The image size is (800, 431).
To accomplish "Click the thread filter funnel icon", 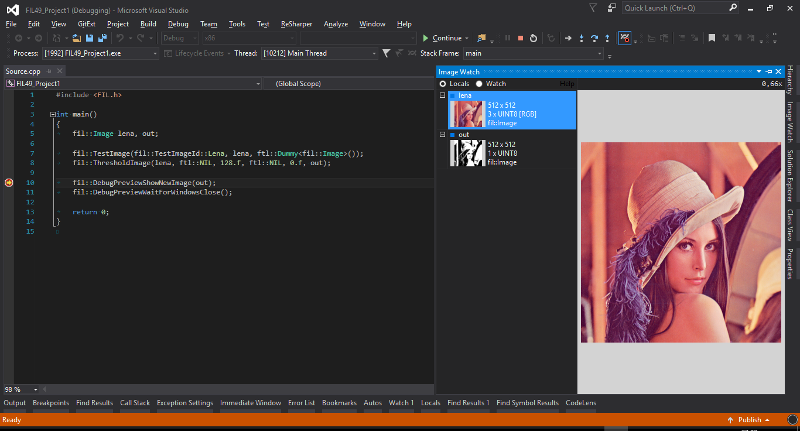I will (386, 53).
